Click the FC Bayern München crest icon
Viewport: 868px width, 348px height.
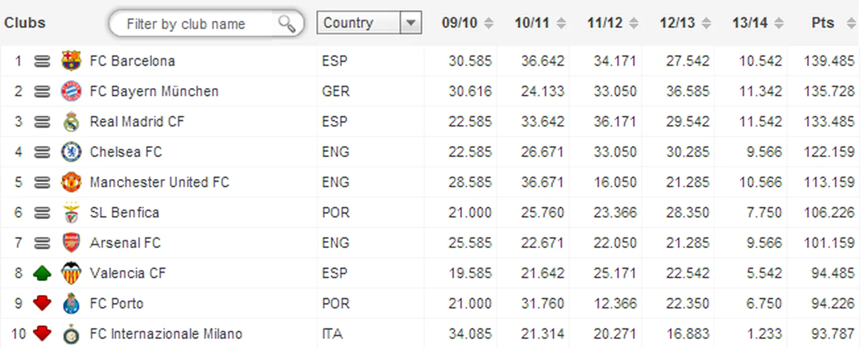71,91
